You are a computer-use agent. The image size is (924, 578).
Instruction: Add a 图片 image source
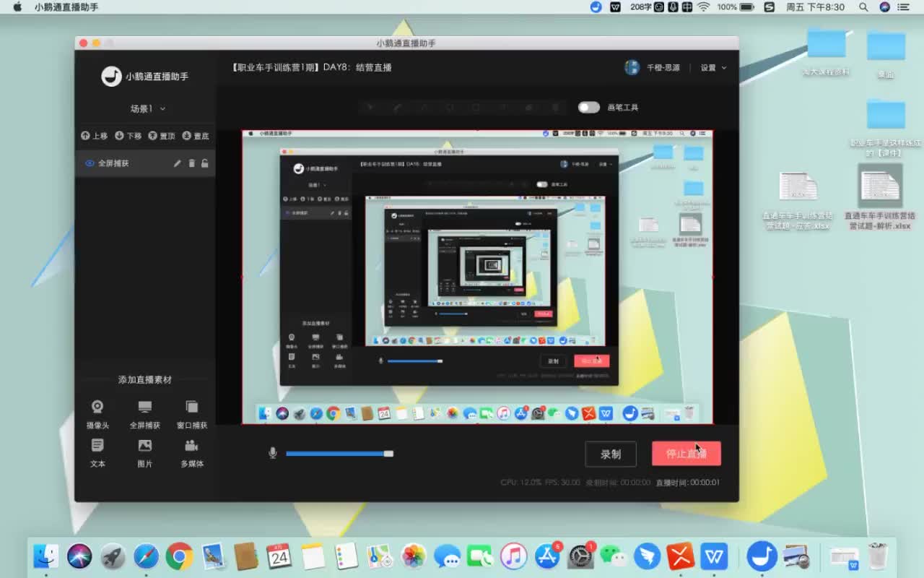tap(145, 453)
